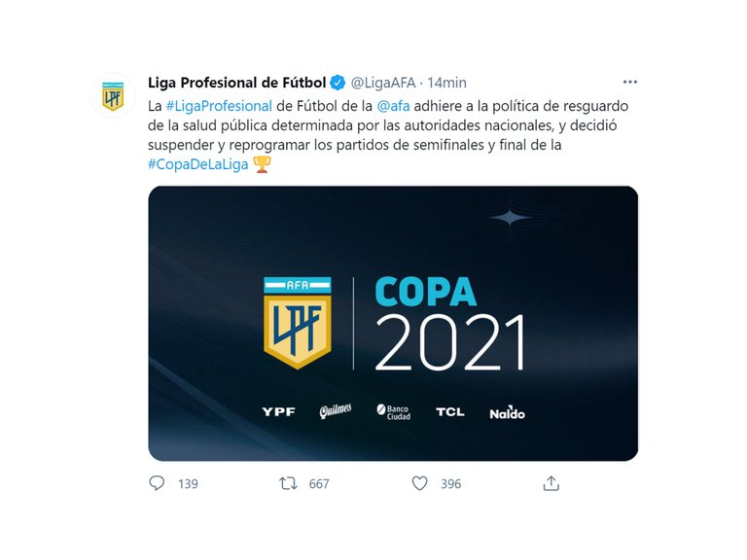The width and height of the screenshot is (747, 560).
Task: Click the blue verified badge
Action: [338, 83]
